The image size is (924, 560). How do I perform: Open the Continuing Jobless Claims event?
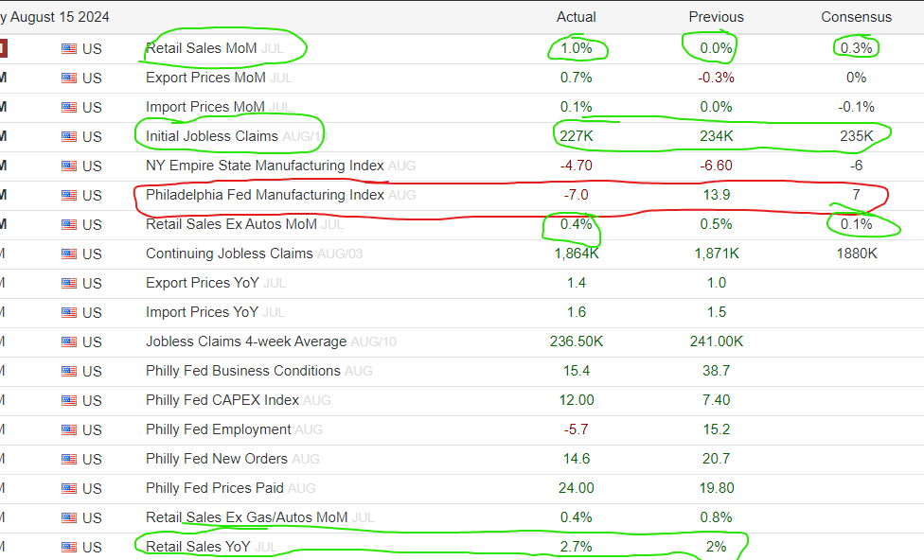pyautogui.click(x=229, y=254)
